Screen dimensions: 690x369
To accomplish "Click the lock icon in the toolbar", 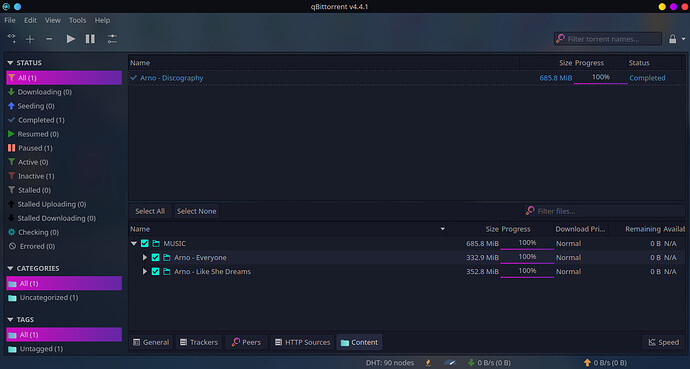I will pyautogui.click(x=672, y=39).
